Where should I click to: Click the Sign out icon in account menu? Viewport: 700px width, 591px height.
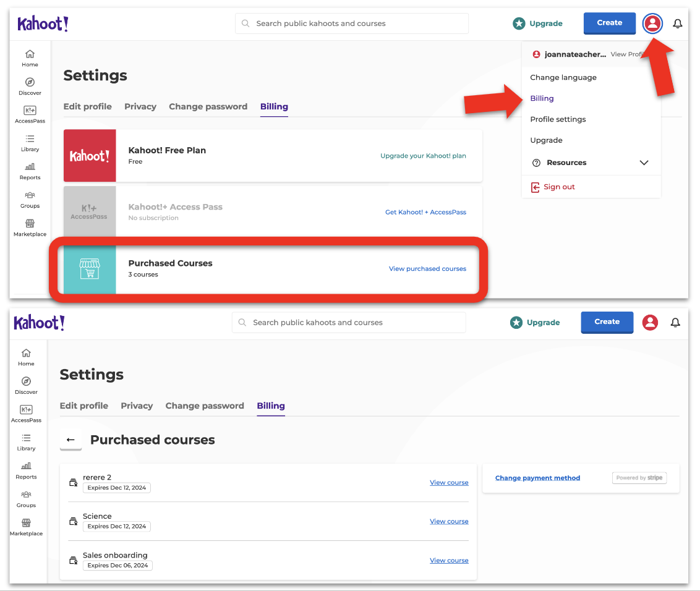click(535, 187)
